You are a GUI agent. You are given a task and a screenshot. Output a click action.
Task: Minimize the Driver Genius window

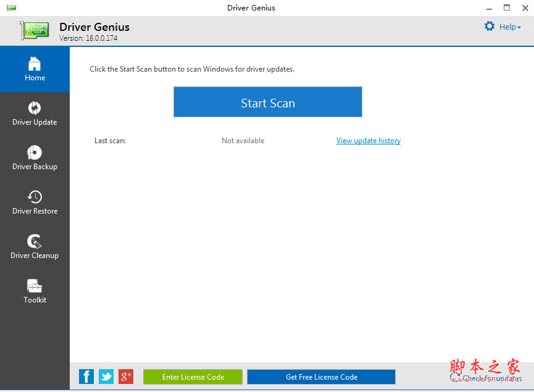(x=489, y=8)
